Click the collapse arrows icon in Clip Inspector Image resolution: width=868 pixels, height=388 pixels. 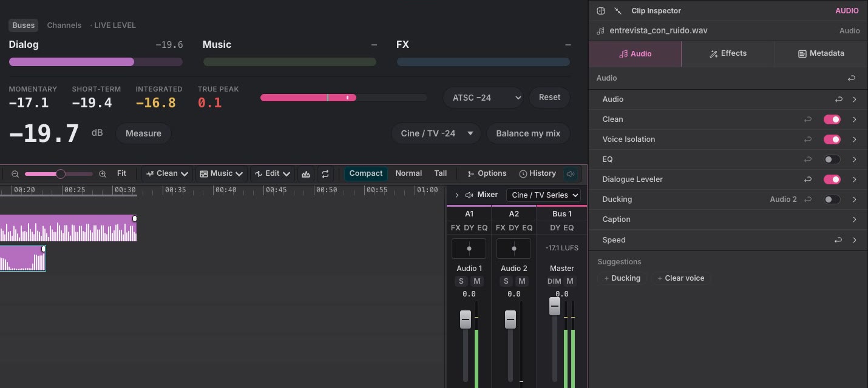tap(618, 11)
